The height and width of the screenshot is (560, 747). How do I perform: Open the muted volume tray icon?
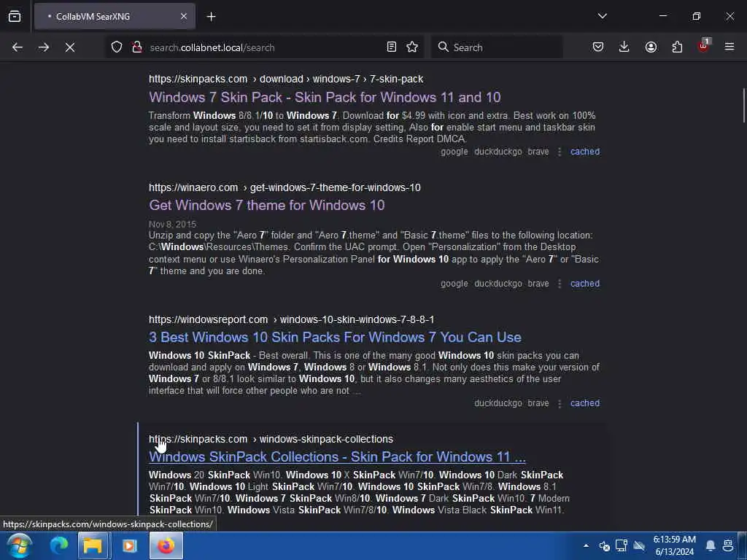coord(605,545)
